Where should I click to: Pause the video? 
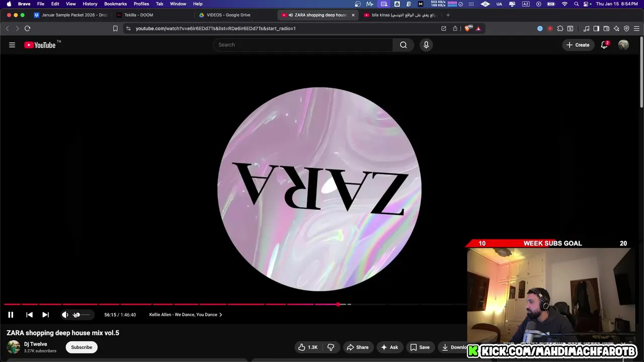coord(11,315)
